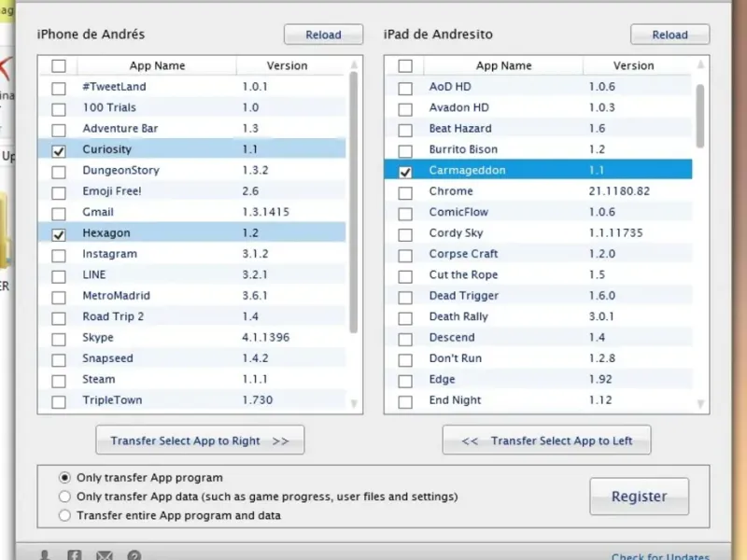Check the Edge app checkbox
The width and height of the screenshot is (747, 560).
point(405,381)
